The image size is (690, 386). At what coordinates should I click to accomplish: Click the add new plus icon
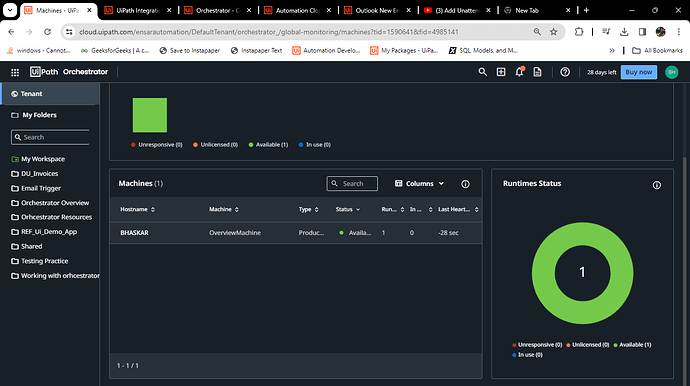coord(501,72)
